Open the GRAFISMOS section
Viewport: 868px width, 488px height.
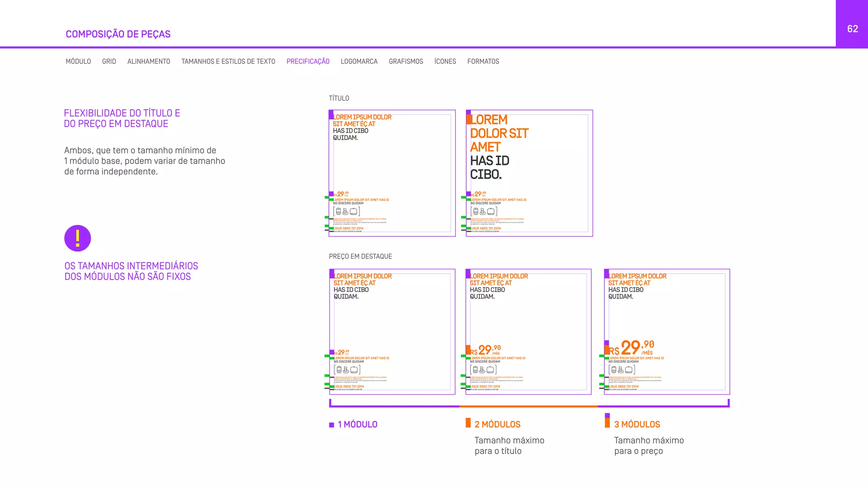click(x=406, y=61)
